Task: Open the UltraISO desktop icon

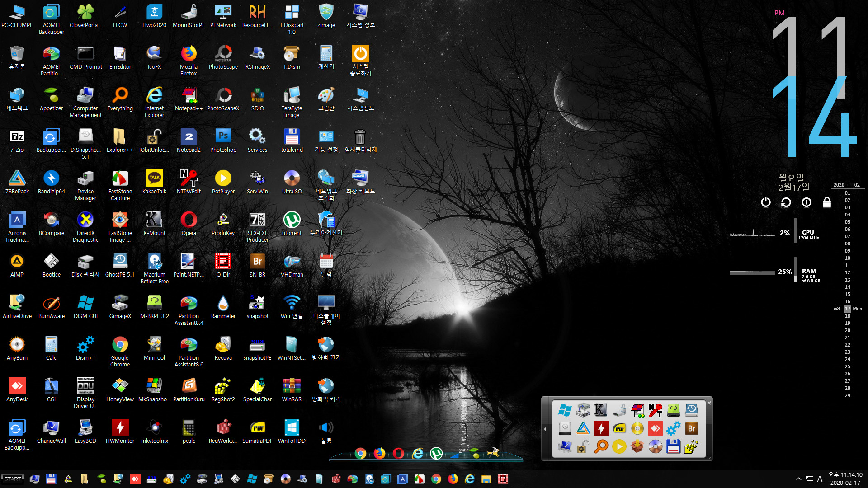Action: (x=292, y=182)
